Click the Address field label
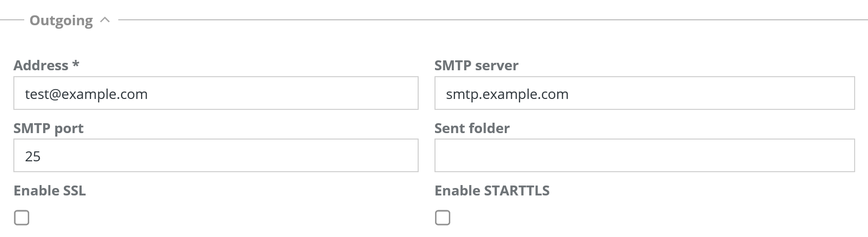The image size is (868, 237). tap(41, 65)
